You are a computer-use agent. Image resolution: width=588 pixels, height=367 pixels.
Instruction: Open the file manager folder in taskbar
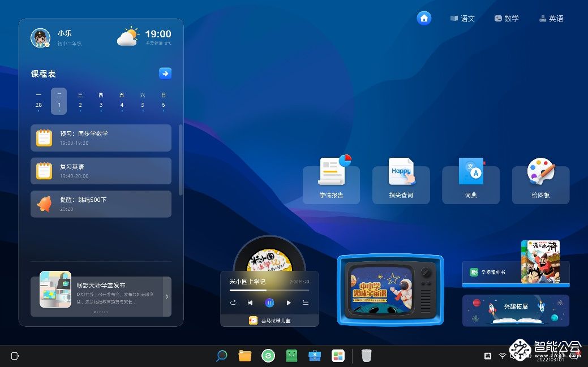click(x=245, y=356)
